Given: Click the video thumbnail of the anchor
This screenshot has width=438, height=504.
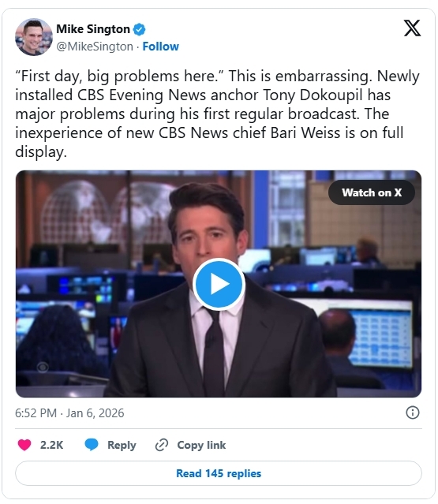Looking at the screenshot, I should pos(219,284).
